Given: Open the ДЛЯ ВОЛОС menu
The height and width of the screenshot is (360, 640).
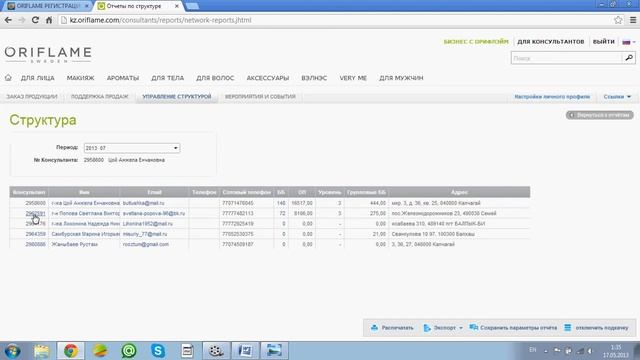Looking at the screenshot, I should [x=215, y=78].
